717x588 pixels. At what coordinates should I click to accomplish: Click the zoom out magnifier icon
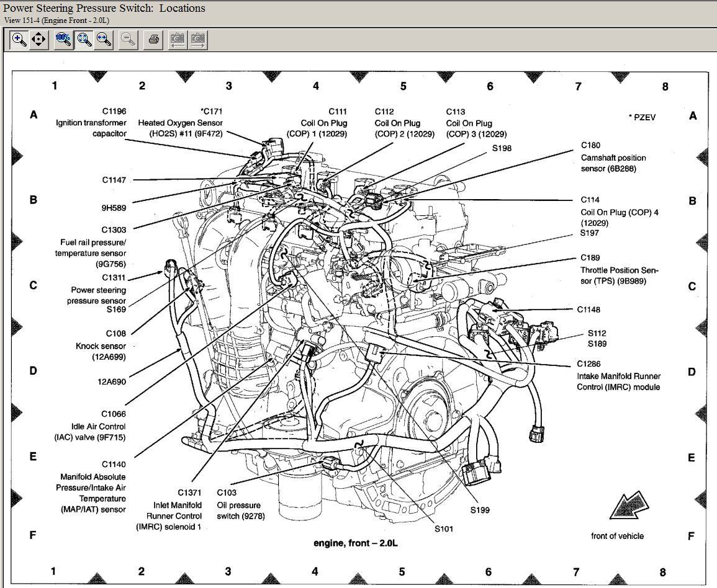pyautogui.click(x=129, y=40)
